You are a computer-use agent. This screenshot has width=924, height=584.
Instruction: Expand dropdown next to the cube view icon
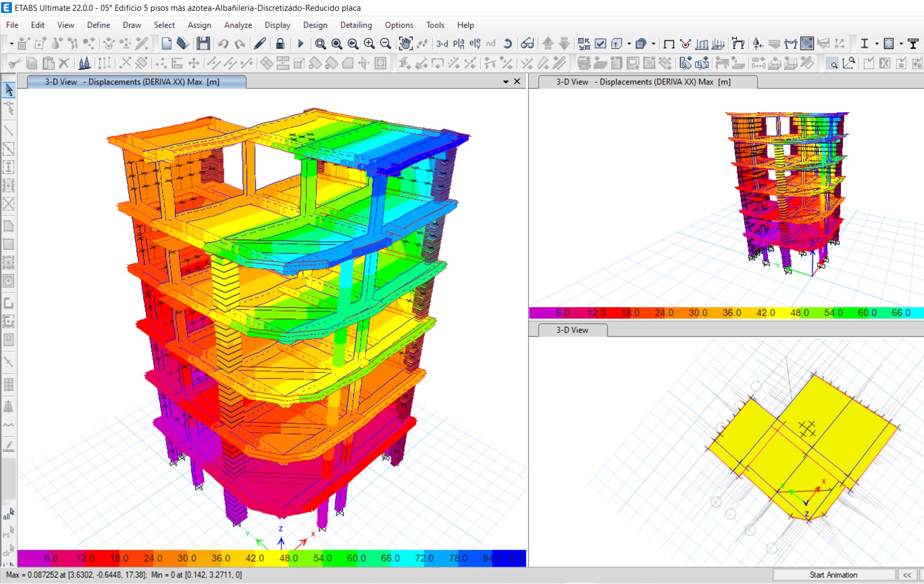(629, 44)
